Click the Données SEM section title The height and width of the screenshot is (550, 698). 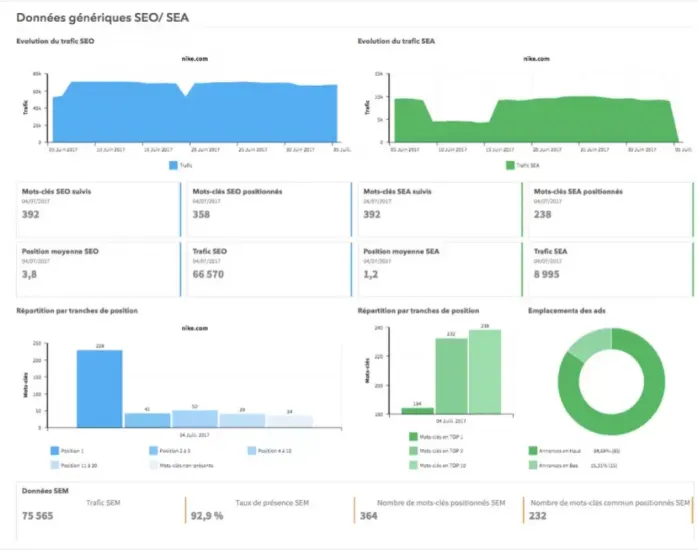45,491
